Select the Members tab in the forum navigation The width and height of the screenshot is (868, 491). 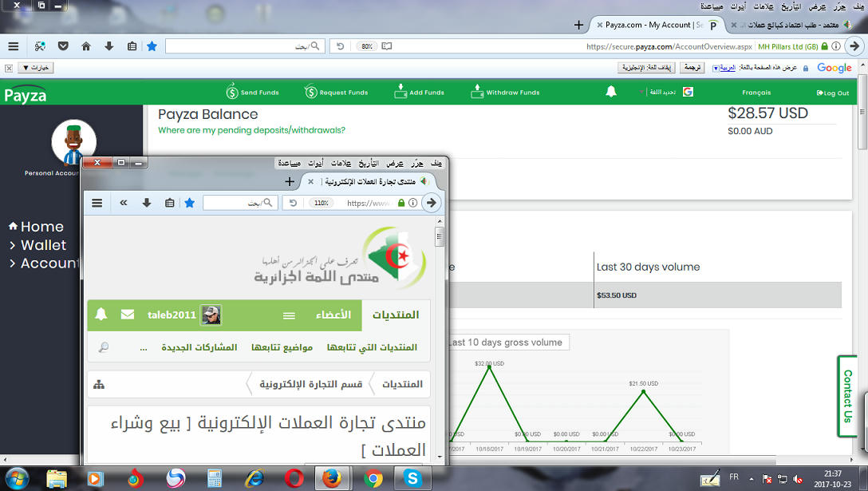pos(333,315)
